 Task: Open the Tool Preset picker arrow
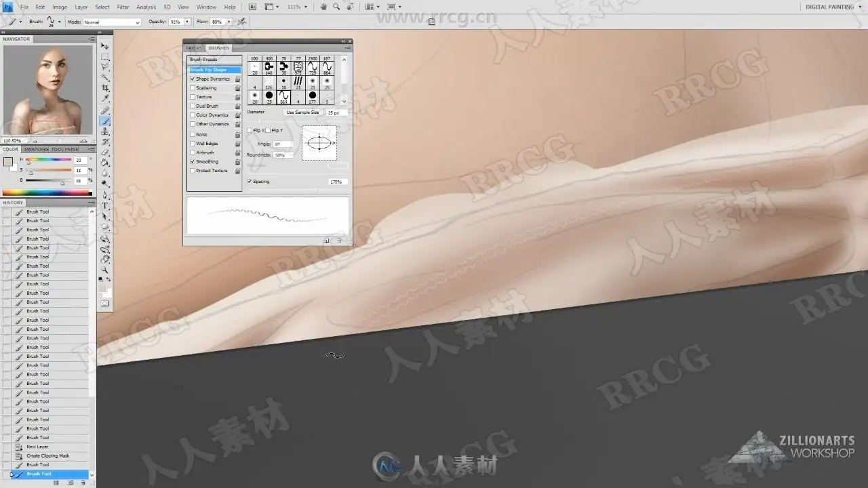(20, 22)
